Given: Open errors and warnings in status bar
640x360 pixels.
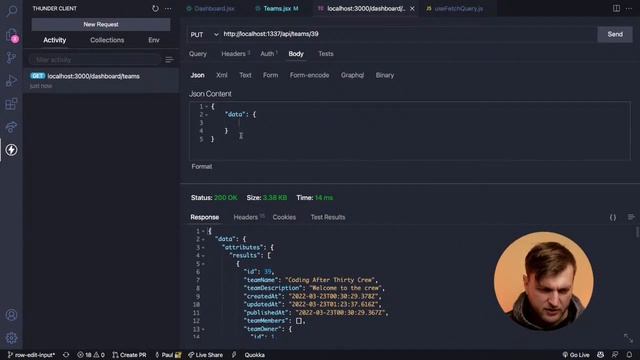Looking at the screenshot, I should click(x=91, y=355).
